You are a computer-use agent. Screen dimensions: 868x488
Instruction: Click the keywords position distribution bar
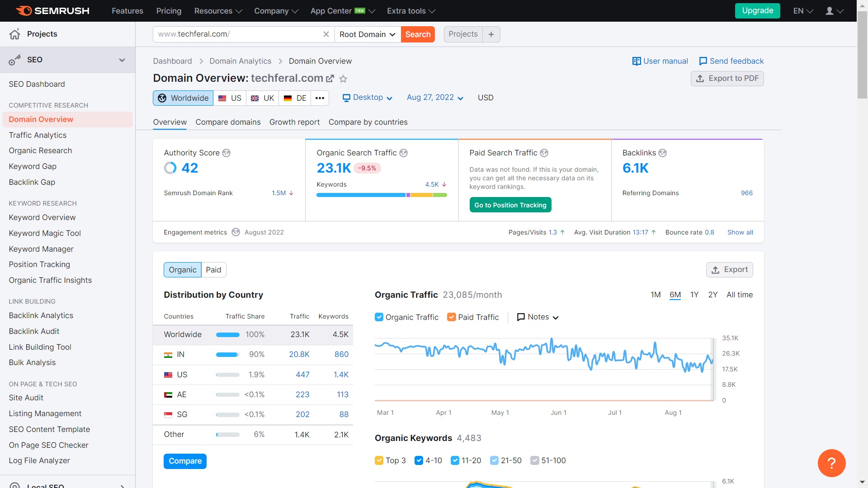tap(382, 195)
